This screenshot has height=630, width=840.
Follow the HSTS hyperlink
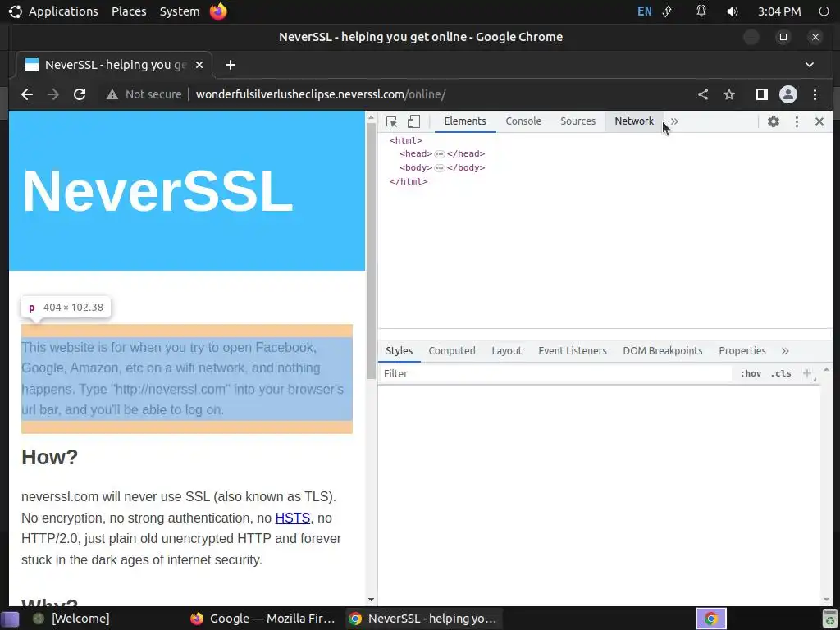pos(293,518)
